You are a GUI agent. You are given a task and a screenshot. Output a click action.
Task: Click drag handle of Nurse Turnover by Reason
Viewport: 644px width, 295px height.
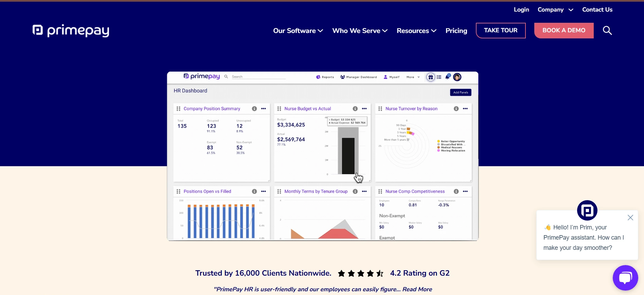(x=380, y=109)
